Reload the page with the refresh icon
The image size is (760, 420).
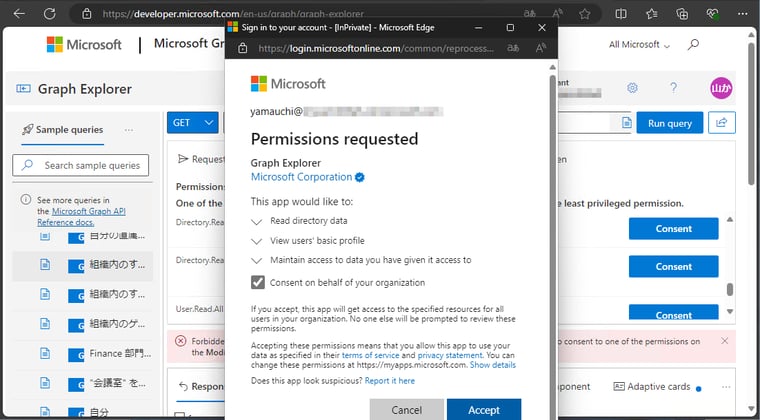coord(49,14)
